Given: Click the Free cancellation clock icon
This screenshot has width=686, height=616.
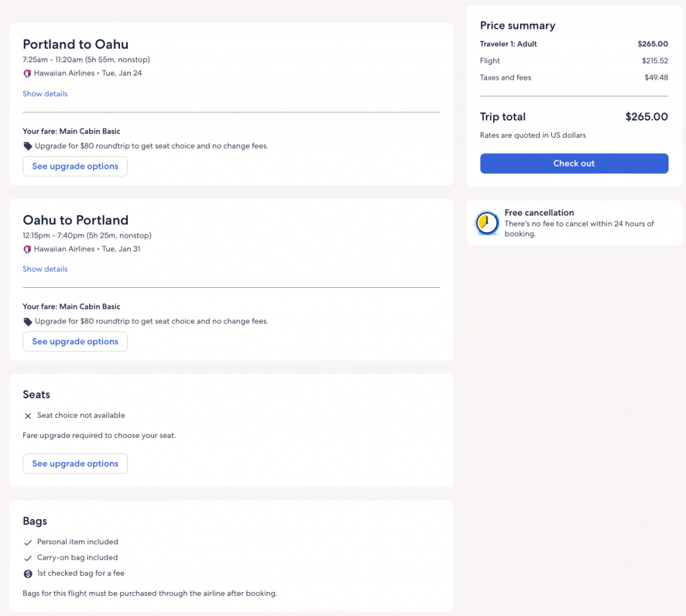Looking at the screenshot, I should pos(487,223).
